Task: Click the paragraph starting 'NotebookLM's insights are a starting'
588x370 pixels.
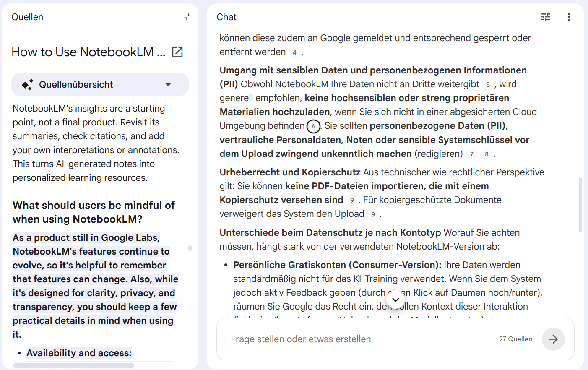Action: [96, 143]
